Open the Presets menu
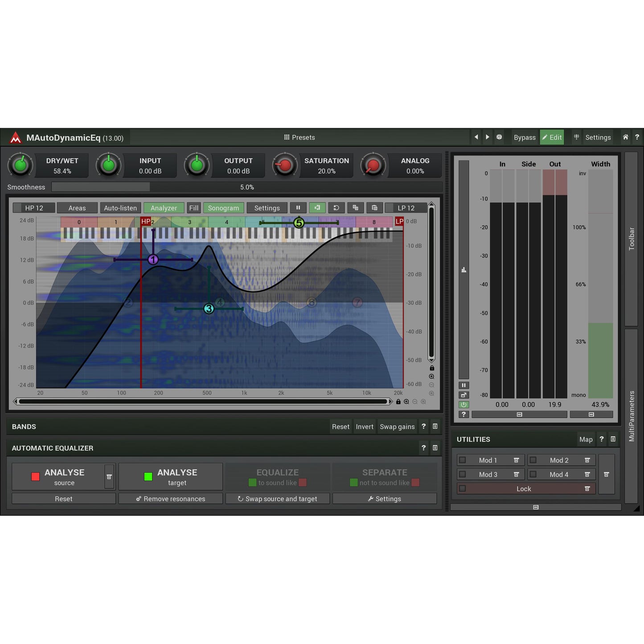Screen dimensions: 644x644 coord(299,137)
